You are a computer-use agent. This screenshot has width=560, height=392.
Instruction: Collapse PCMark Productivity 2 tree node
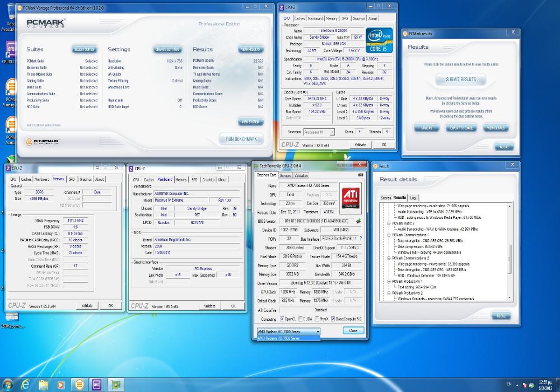[389, 293]
